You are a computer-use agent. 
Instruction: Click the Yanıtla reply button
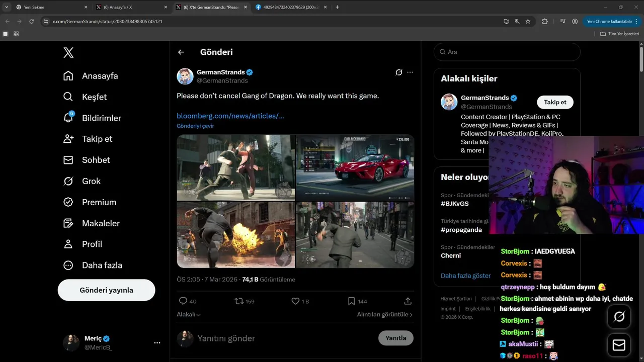396,338
